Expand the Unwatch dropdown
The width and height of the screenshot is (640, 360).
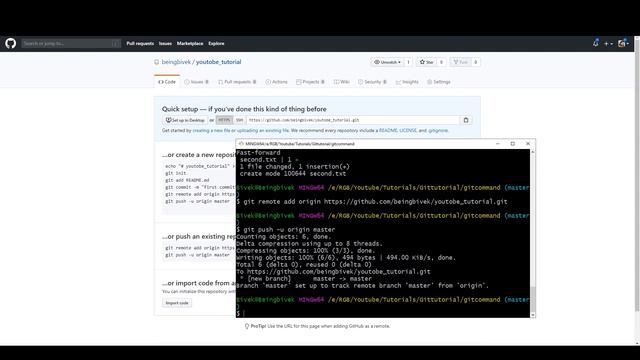pyautogui.click(x=387, y=62)
